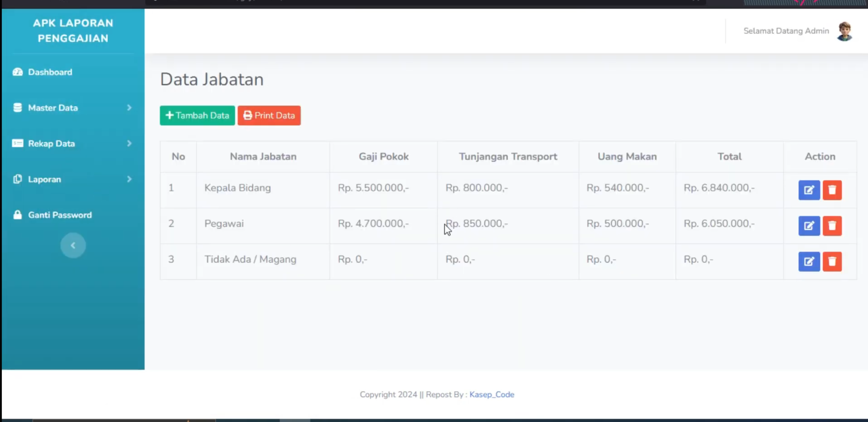Delete the Kepala Bidang row
Screen dimensions: 868x422
point(832,190)
